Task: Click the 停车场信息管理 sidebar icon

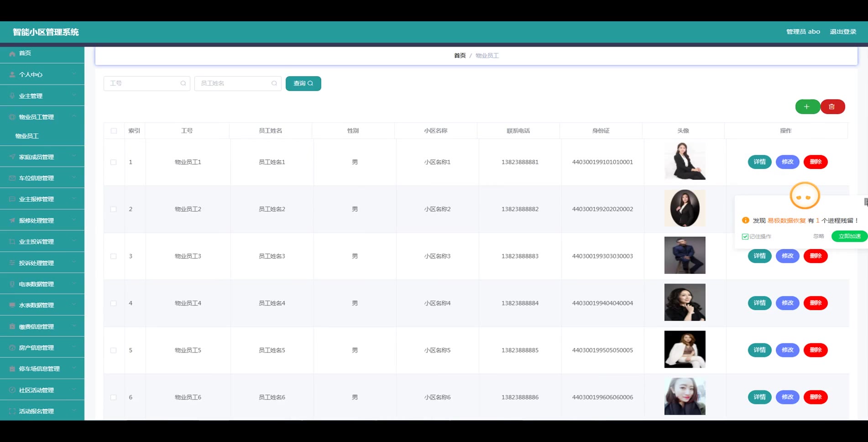Action: (x=12, y=368)
